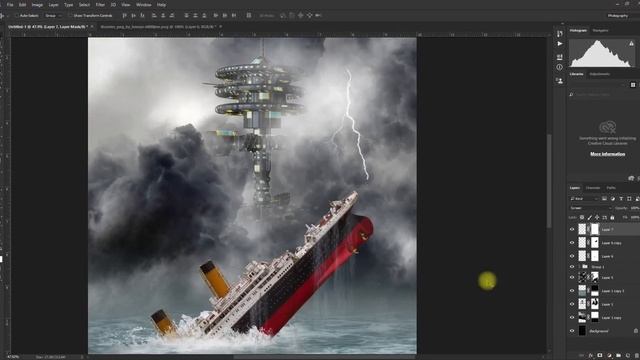The height and width of the screenshot is (360, 640).
Task: Create a new group folder icon
Action: pos(619,356)
